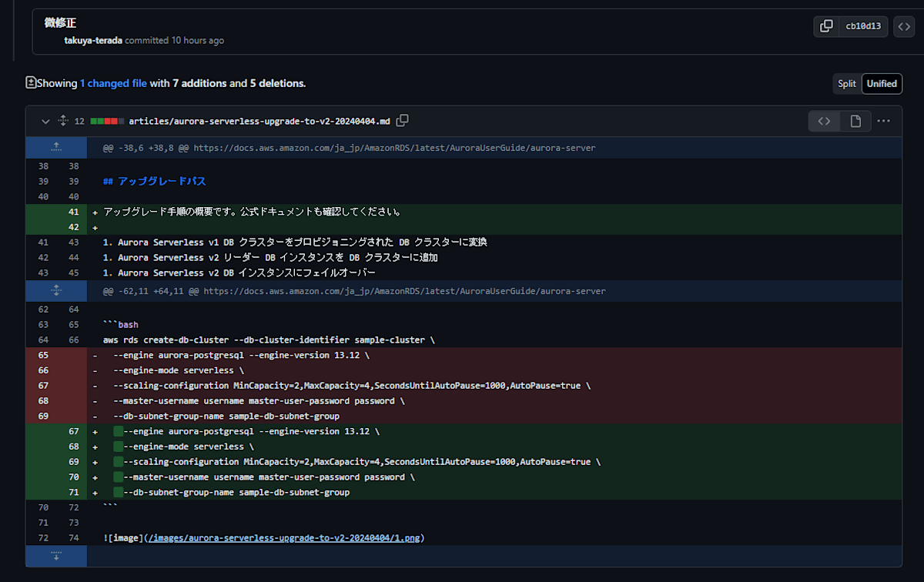Copy full commit SHA cb10d13

(826, 26)
